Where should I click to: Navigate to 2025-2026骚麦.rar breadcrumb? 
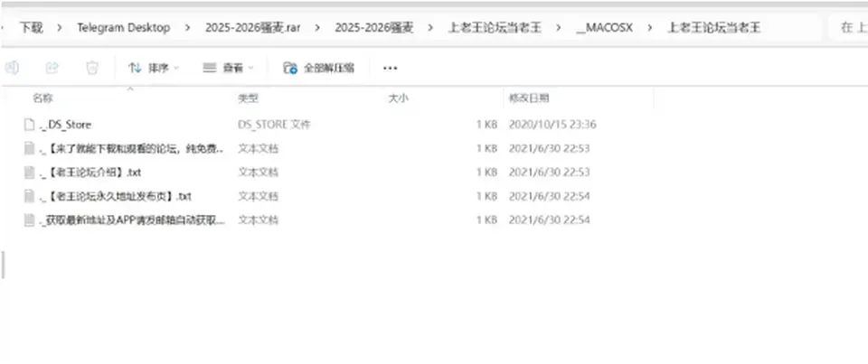click(253, 28)
